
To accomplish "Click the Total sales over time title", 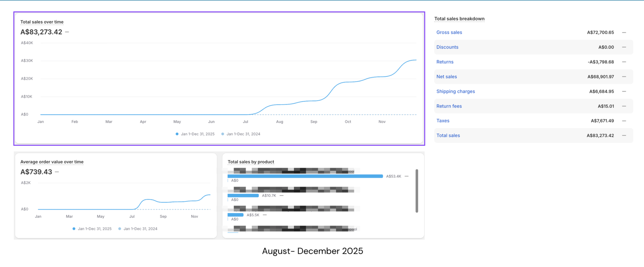I will click(x=42, y=22).
